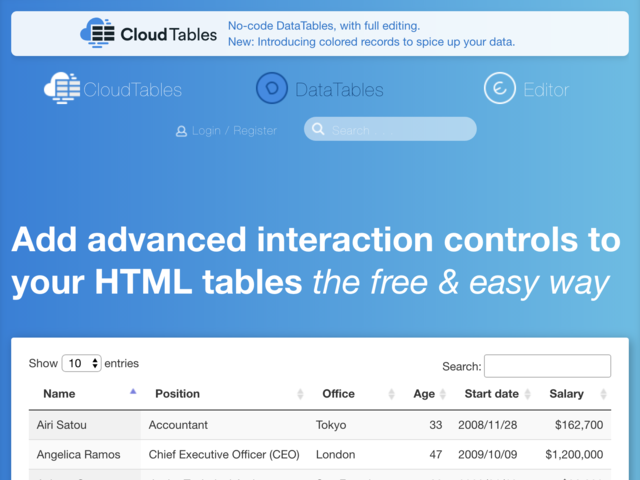Select the age 33 cell
Viewport: 640px width, 480px height.
424,425
